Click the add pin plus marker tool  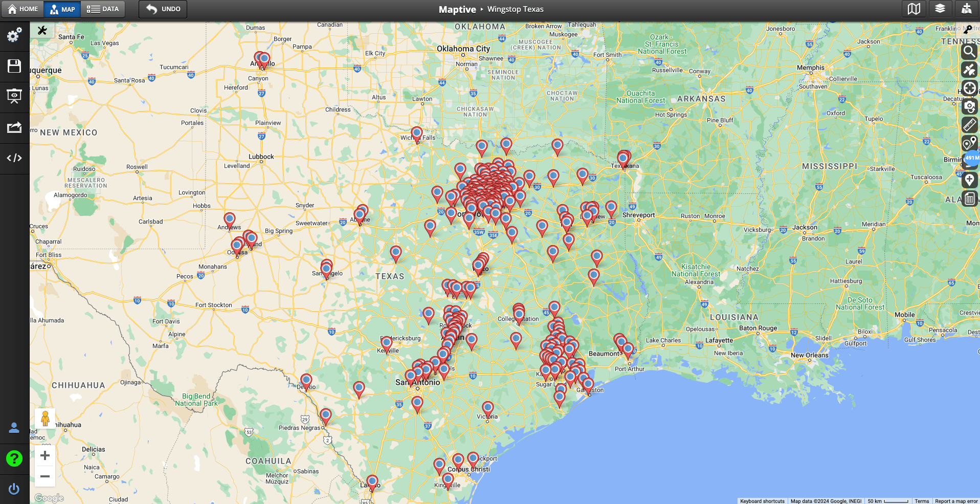tap(969, 180)
